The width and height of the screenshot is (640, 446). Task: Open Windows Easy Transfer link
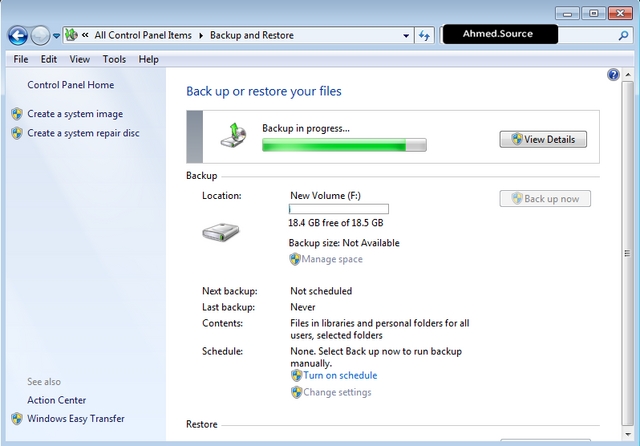pyautogui.click(x=76, y=419)
